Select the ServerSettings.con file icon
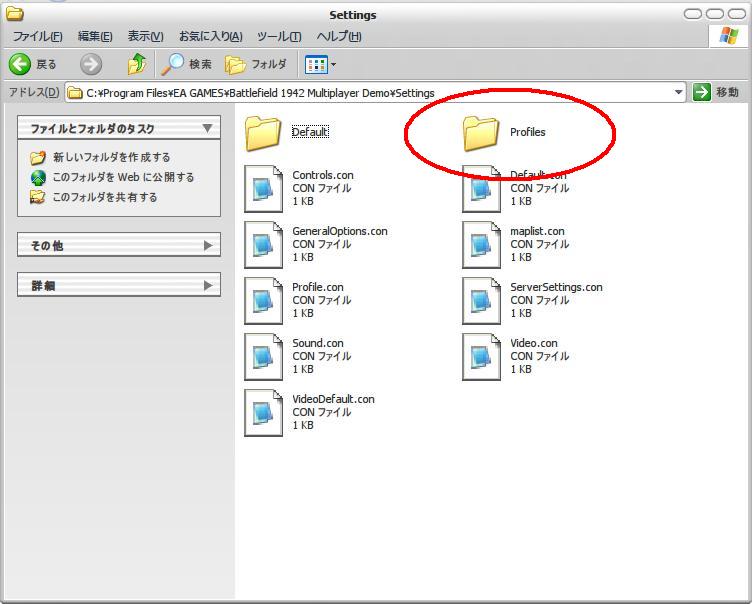Viewport: 752px width, 604px height. click(481, 301)
